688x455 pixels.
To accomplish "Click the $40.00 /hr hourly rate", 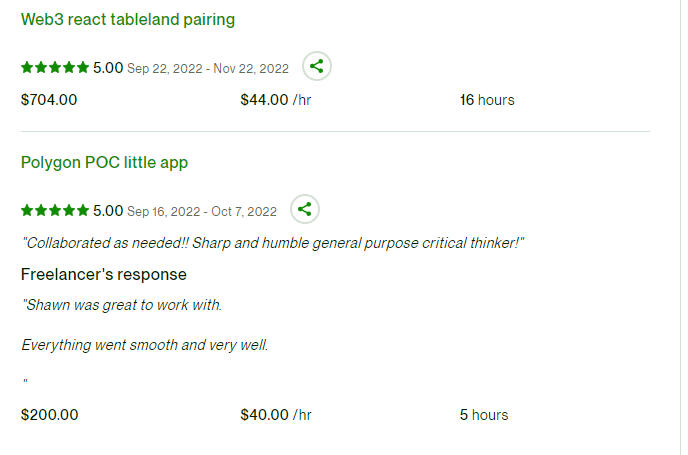I will coord(276,415).
